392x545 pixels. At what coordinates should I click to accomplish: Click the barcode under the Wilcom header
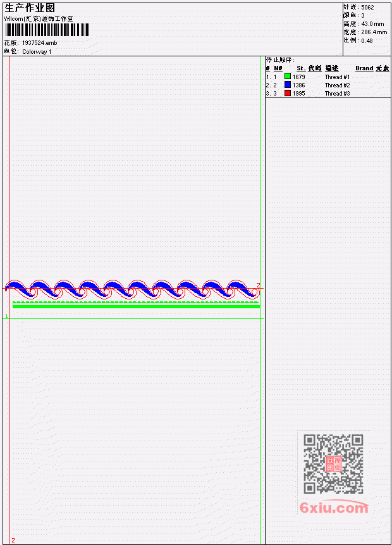[x=47, y=30]
